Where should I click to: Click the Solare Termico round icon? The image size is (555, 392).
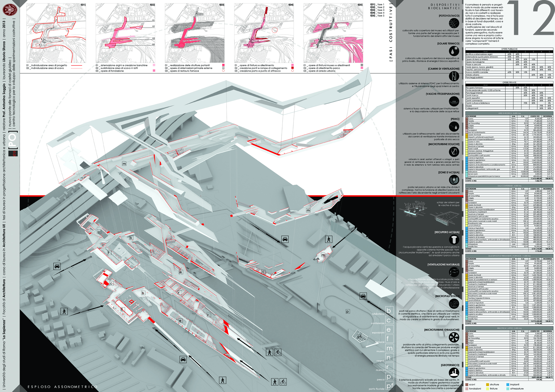click(454, 51)
